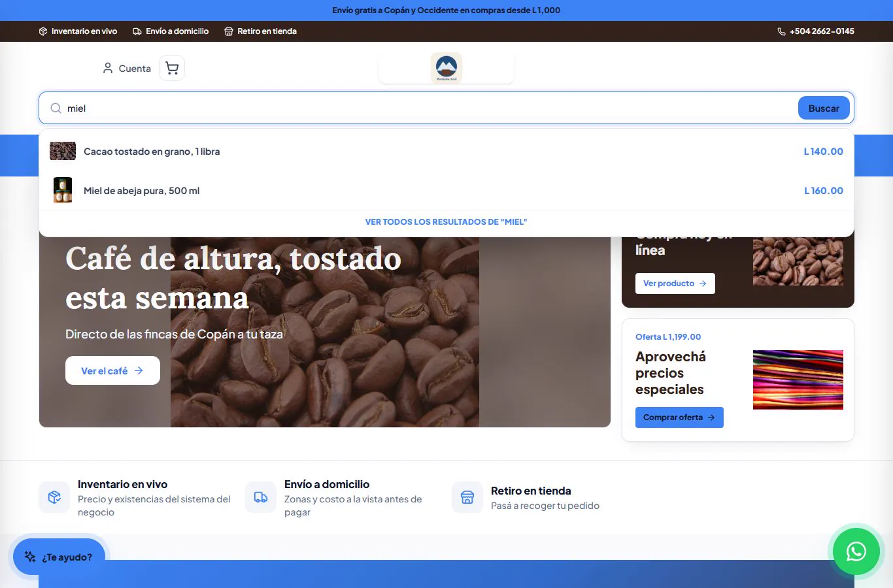Viewport: 893px width, 588px height.
Task: Click the colorful textile offer image
Action: tap(798, 380)
